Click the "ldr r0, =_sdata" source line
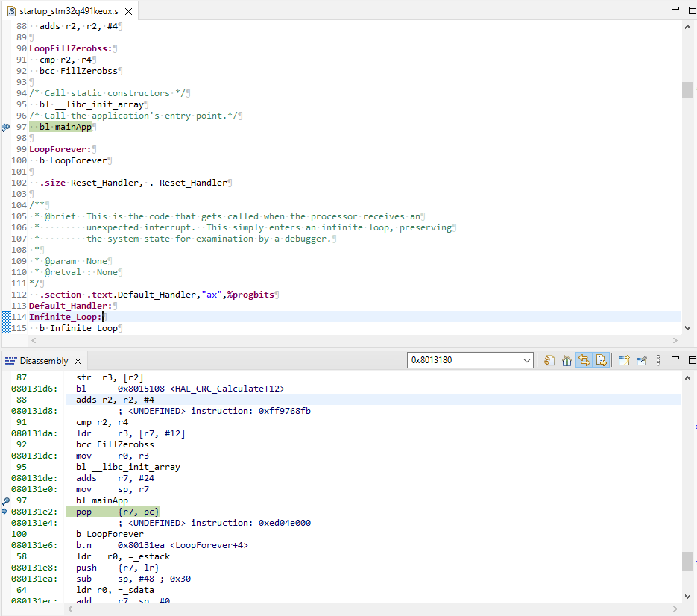 pyautogui.click(x=115, y=590)
